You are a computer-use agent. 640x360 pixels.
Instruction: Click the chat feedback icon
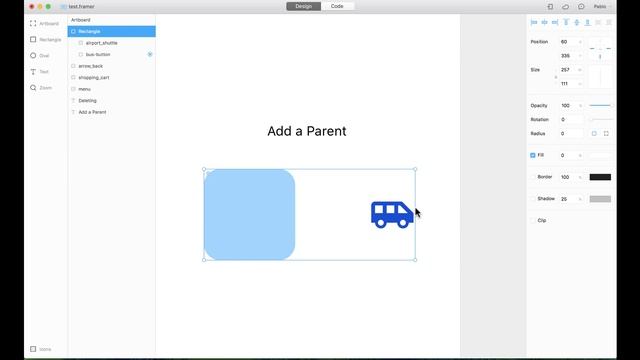coord(581,7)
